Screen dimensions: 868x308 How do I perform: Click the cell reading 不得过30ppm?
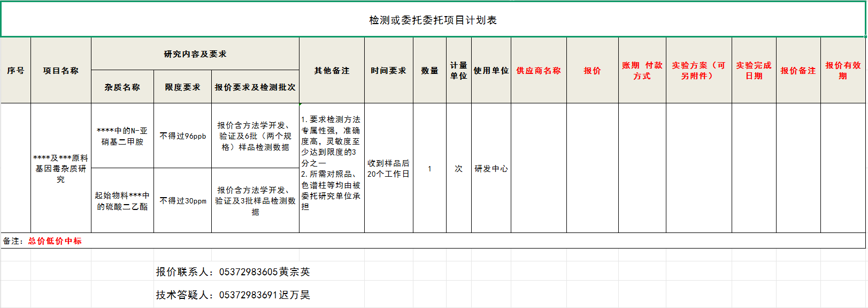pyautogui.click(x=182, y=201)
